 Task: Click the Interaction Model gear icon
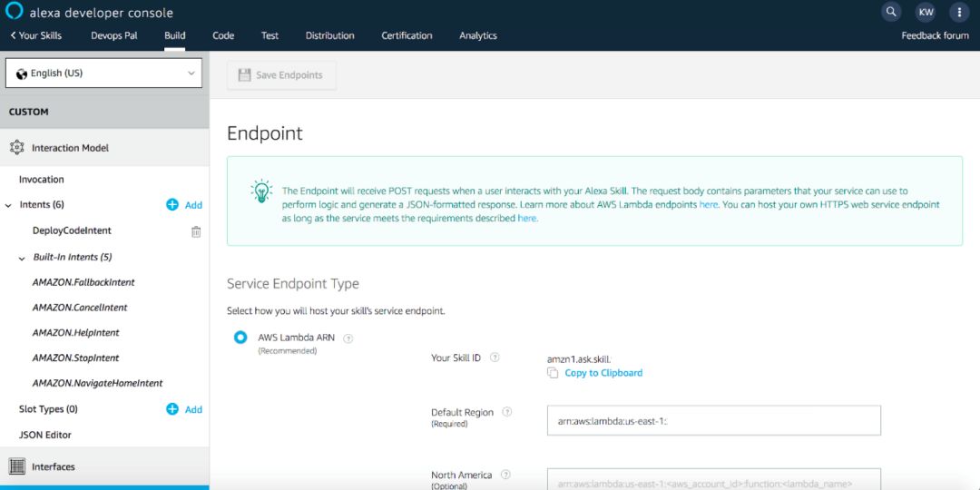coord(17,148)
